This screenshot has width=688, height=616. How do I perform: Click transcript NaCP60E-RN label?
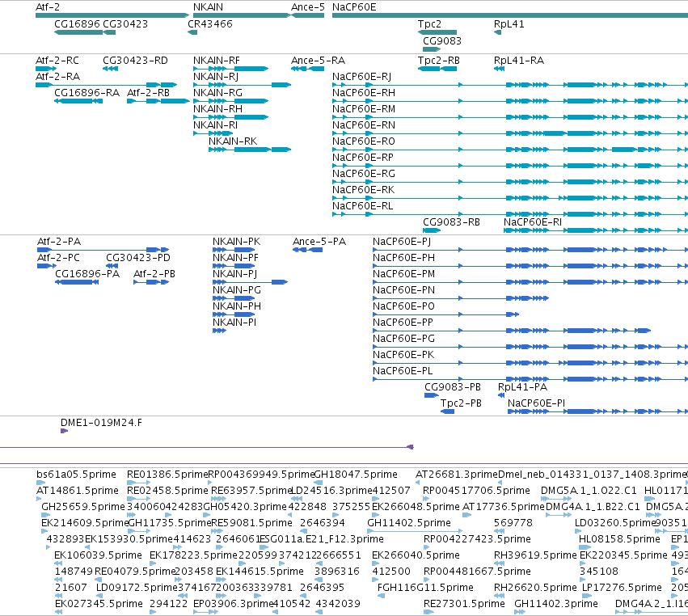363,125
